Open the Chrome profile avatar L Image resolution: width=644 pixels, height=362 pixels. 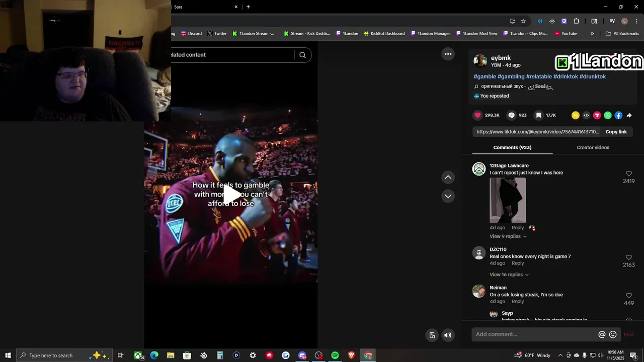click(x=624, y=21)
